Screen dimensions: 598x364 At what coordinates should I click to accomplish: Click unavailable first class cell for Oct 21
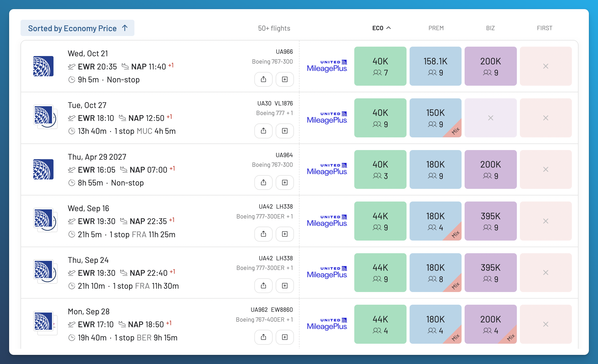tap(546, 66)
